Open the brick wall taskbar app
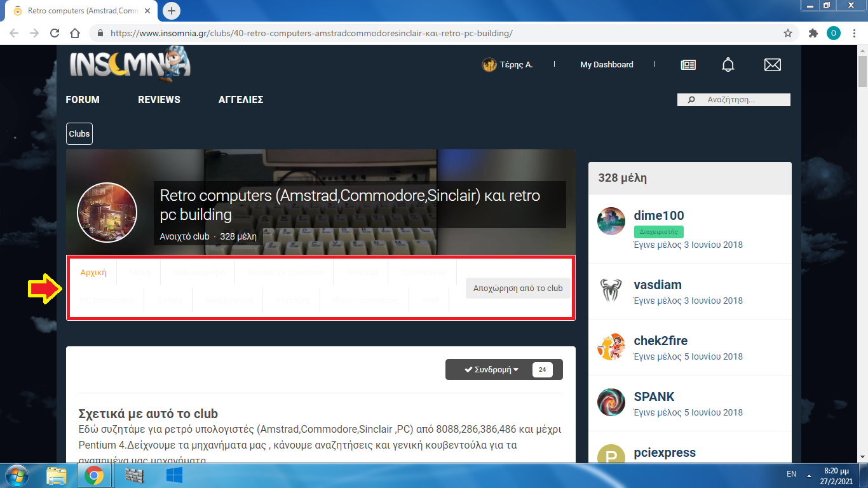 click(134, 475)
